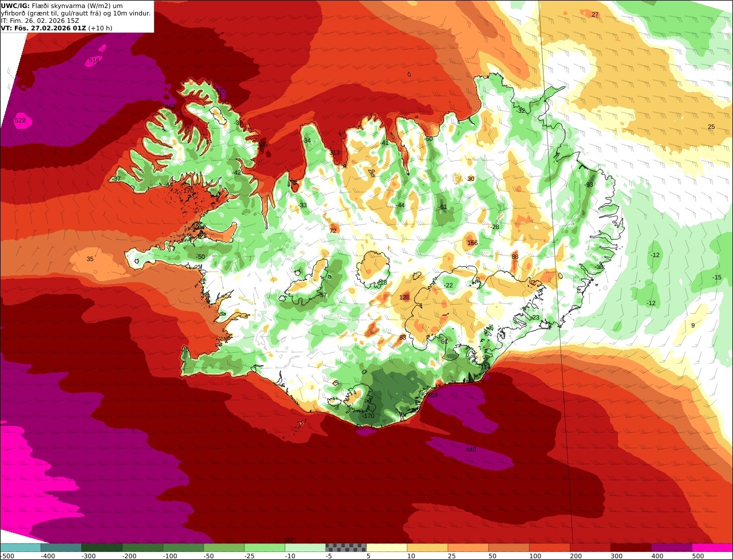Click the '313' value on the north coast
Screen dimensions: 733x560
point(335,152)
